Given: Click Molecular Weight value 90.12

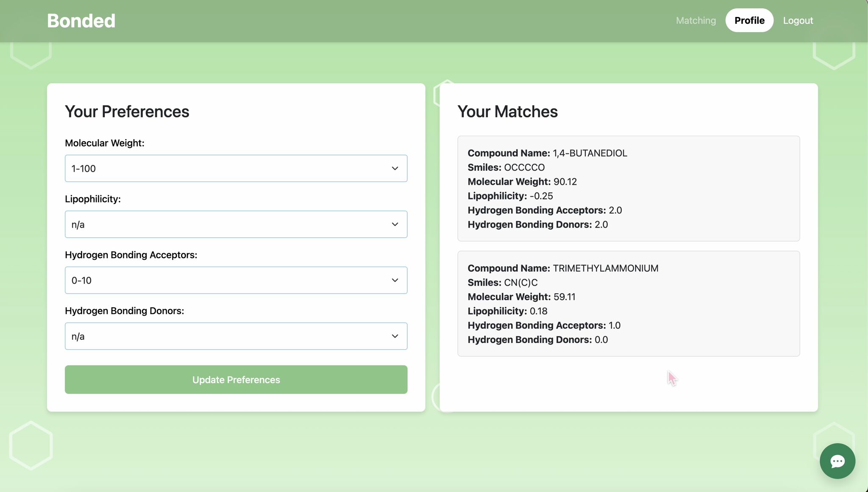Looking at the screenshot, I should pyautogui.click(x=565, y=182).
